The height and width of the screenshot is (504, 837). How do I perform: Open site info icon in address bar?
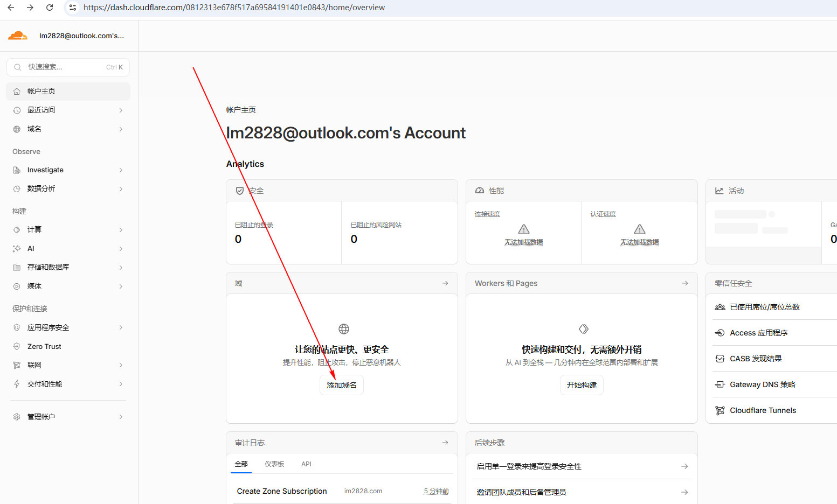coord(73,8)
